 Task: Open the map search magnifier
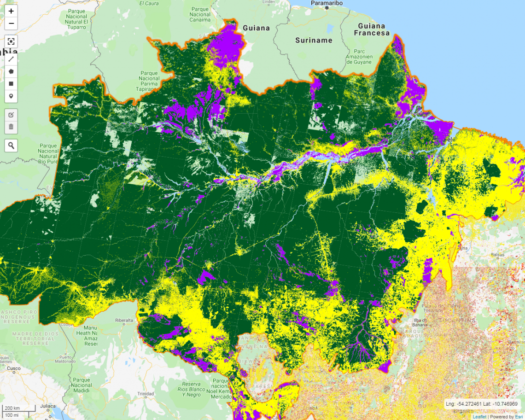(11, 146)
